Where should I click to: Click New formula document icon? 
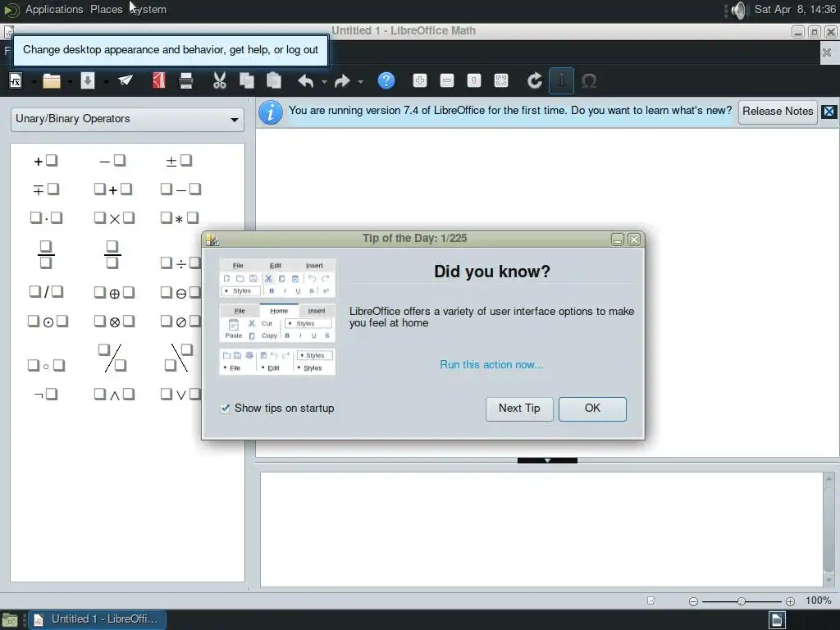(x=16, y=81)
